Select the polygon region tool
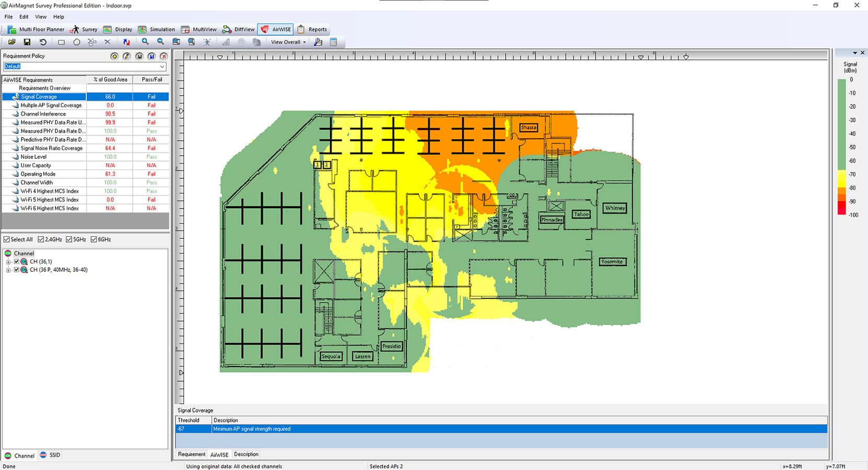Image resolution: width=868 pixels, height=470 pixels. (77, 42)
